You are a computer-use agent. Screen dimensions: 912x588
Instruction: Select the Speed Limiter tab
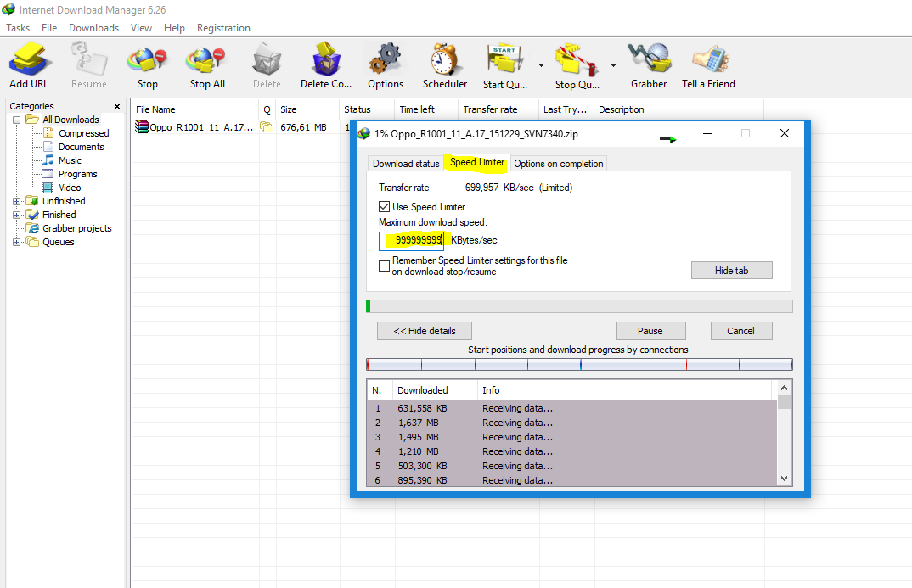pyautogui.click(x=477, y=163)
